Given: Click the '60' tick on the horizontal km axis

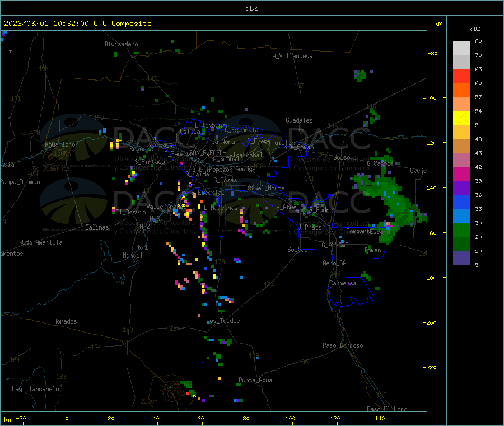Looking at the screenshot, I should click(x=200, y=418).
